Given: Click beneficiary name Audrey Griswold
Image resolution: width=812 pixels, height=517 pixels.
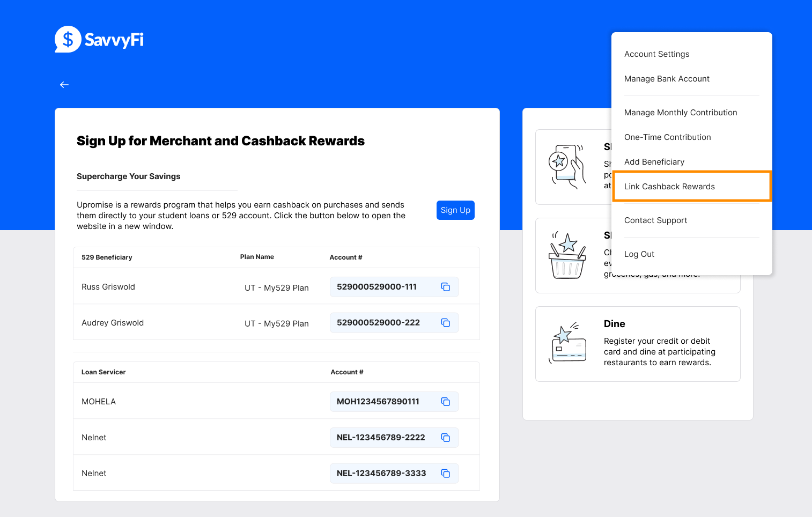Looking at the screenshot, I should pos(113,323).
